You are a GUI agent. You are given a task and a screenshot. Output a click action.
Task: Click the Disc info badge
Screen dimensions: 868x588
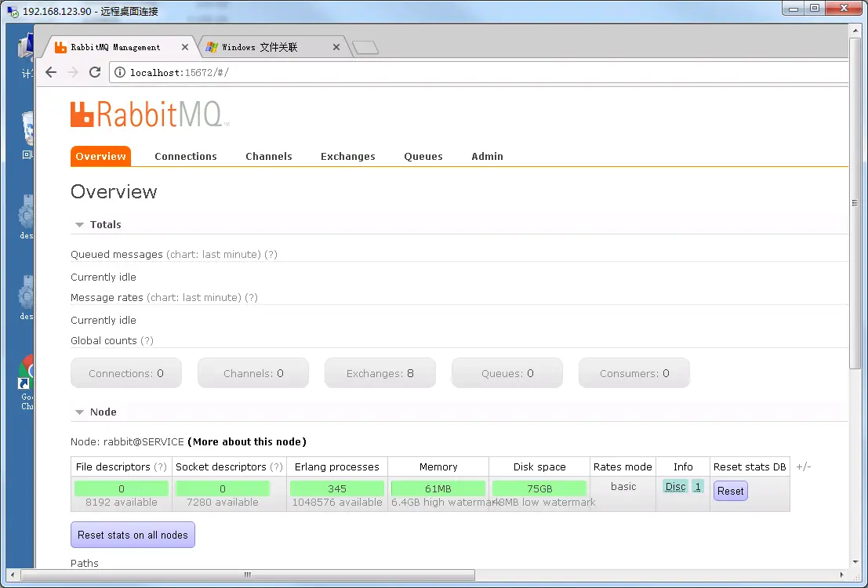coord(675,487)
